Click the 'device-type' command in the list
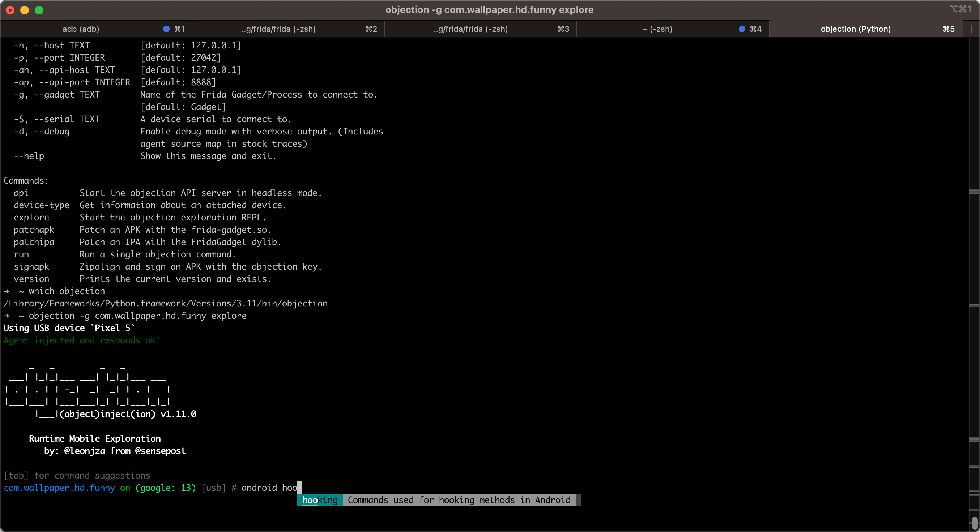The width and height of the screenshot is (980, 532). pos(42,205)
